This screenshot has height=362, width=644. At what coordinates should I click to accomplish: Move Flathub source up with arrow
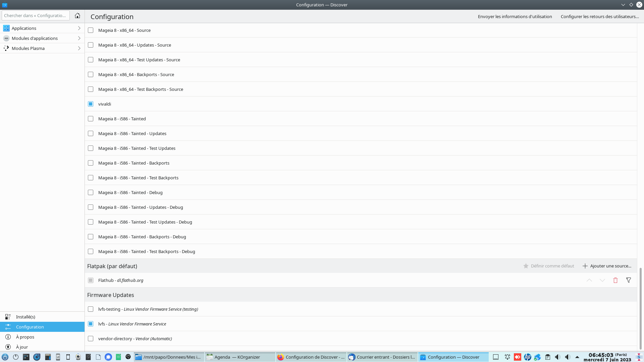tap(589, 280)
